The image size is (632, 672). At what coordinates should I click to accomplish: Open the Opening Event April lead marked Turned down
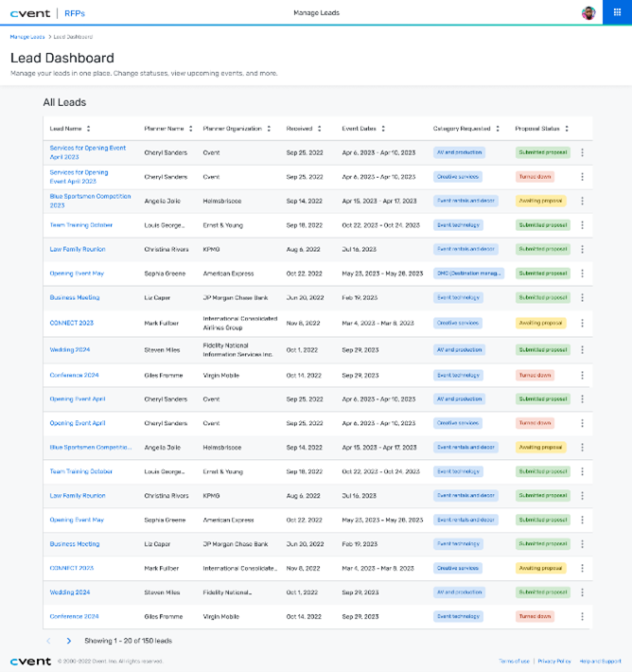pyautogui.click(x=78, y=423)
